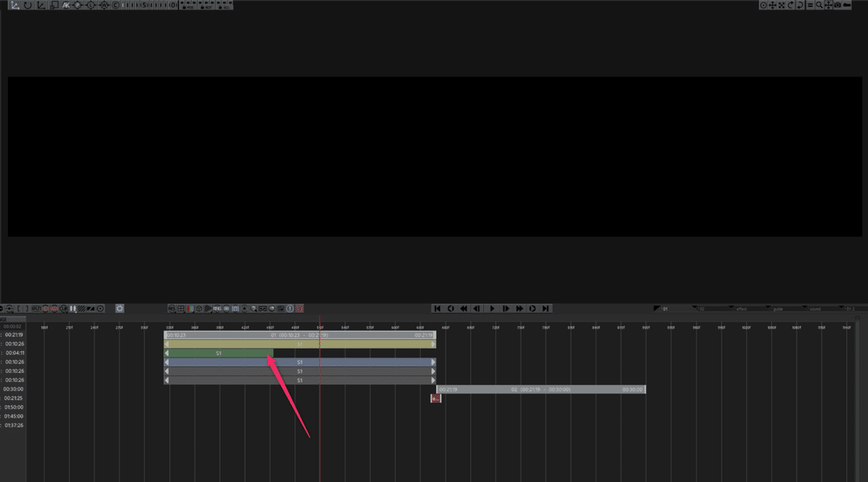Image resolution: width=868 pixels, height=482 pixels.
Task: Click the equals sign icon top-right
Action: point(810,5)
